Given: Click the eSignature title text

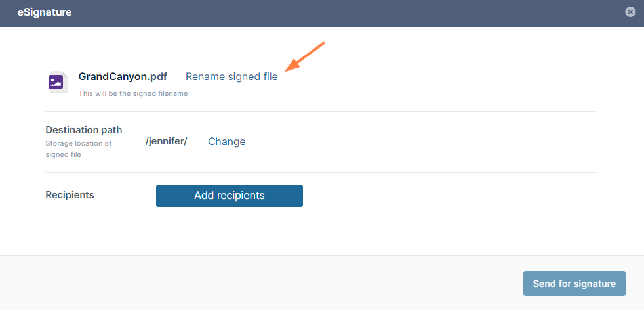Looking at the screenshot, I should 45,12.
